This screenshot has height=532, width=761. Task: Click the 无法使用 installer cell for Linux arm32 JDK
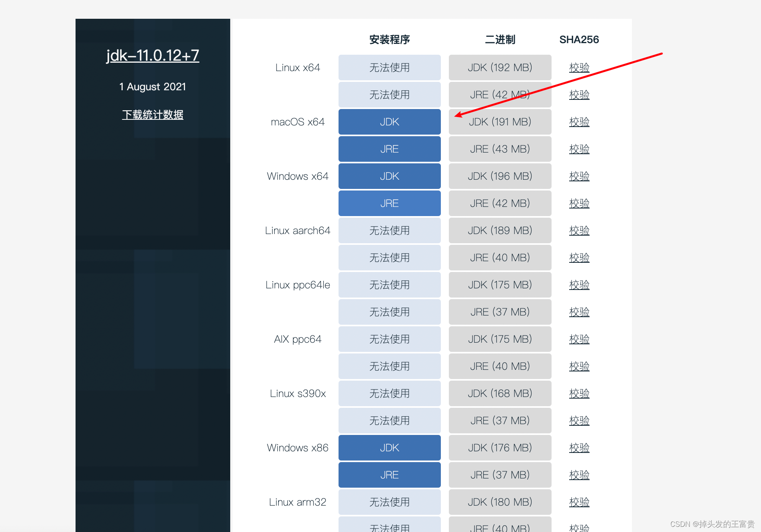click(x=389, y=502)
